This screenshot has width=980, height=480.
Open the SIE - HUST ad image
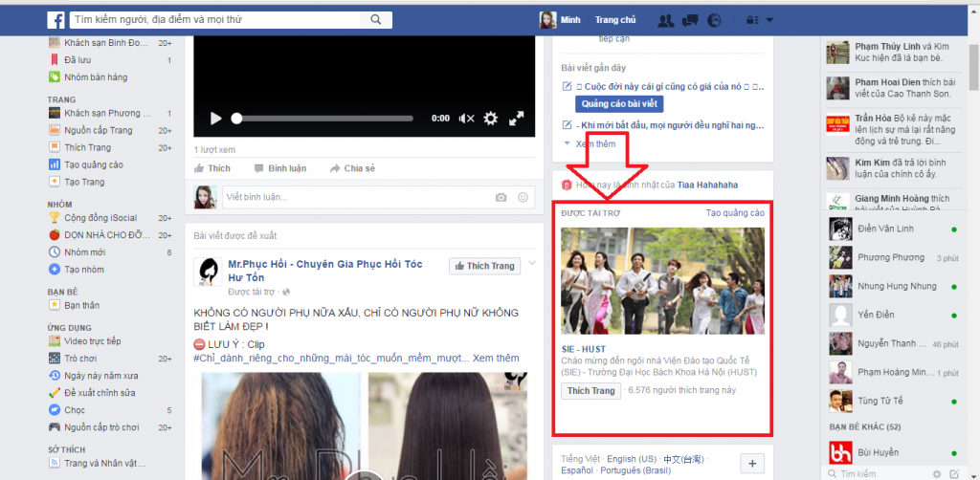(662, 281)
